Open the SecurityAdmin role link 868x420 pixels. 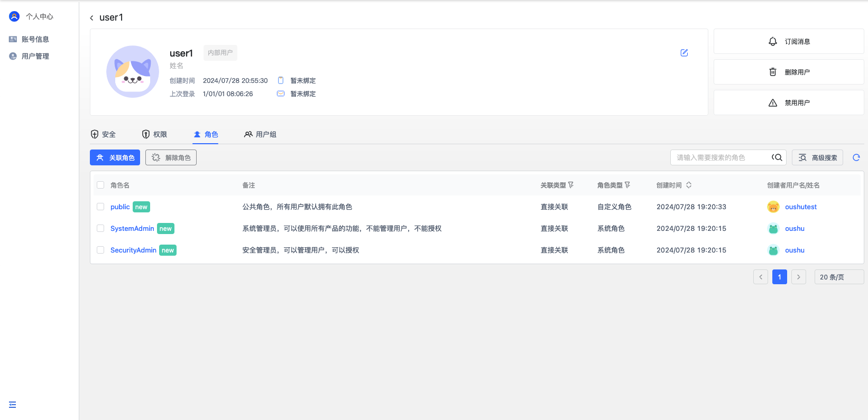133,250
